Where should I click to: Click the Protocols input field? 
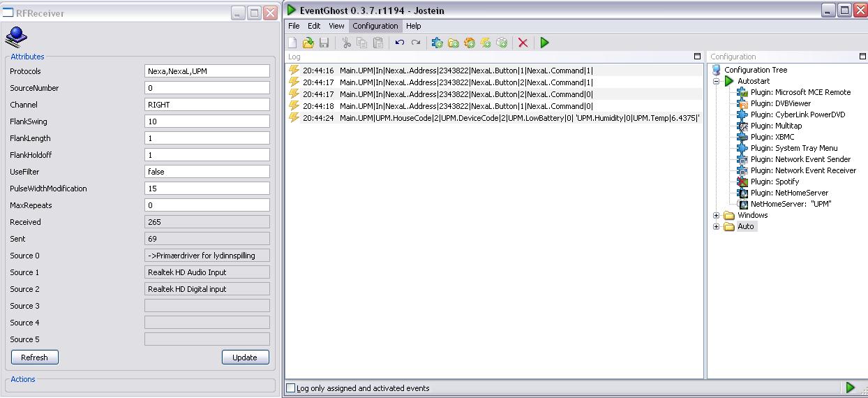point(207,71)
